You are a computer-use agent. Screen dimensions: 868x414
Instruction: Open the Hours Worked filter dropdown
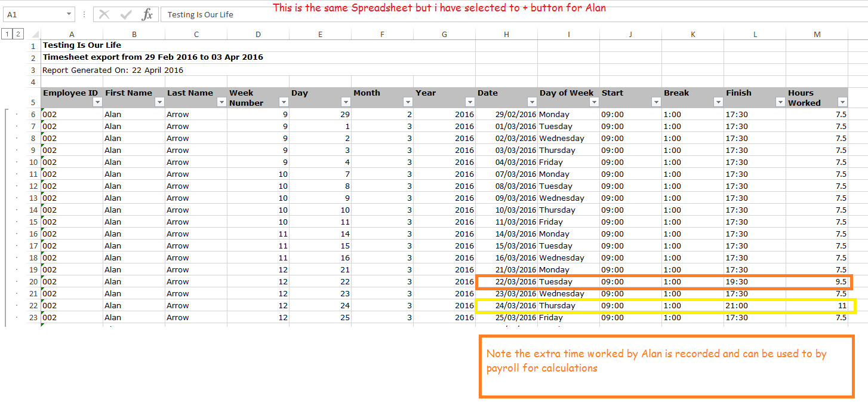[842, 102]
